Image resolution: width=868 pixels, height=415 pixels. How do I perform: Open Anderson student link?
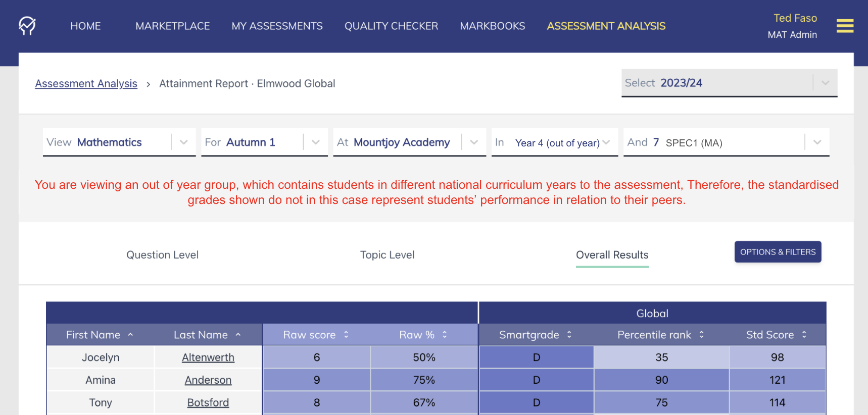(x=208, y=380)
